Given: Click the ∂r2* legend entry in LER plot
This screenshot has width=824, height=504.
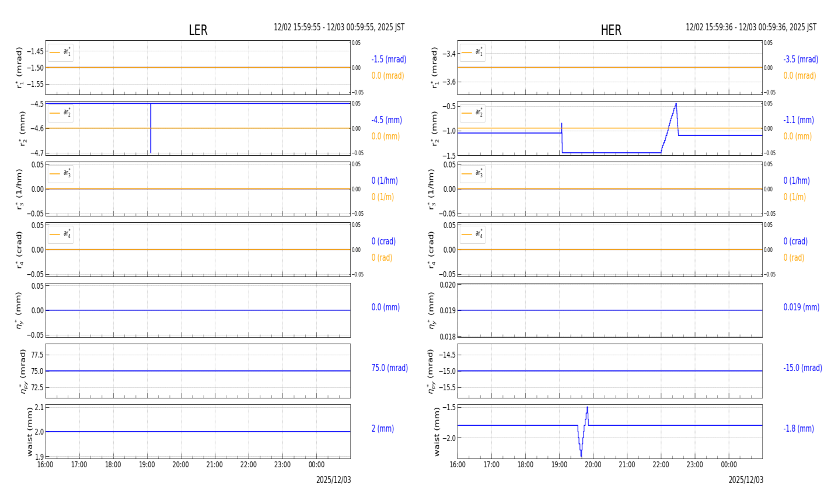Looking at the screenshot, I should (61, 113).
